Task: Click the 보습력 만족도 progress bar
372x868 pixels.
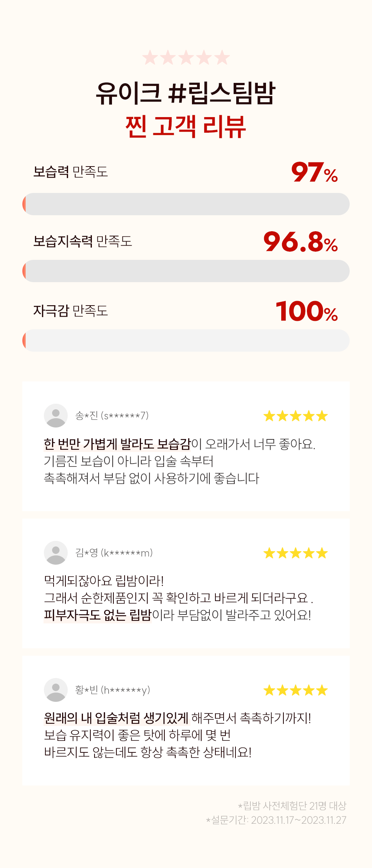Action: coord(186,204)
